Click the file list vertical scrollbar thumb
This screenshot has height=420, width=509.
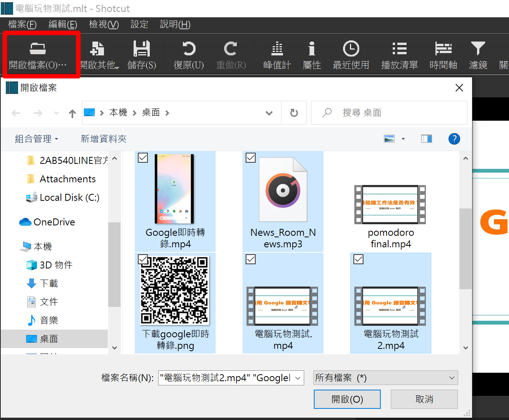[x=465, y=249]
